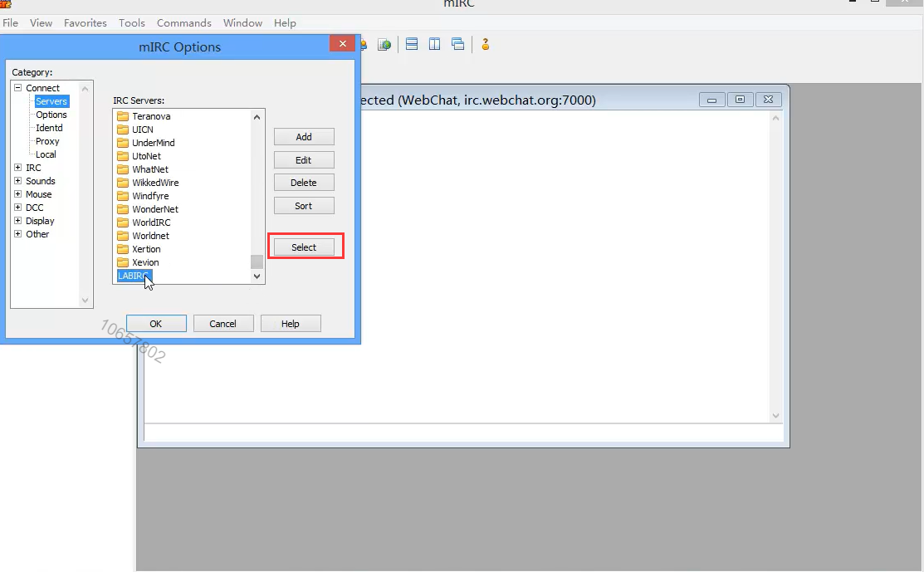Open the About/help question mark toolbar icon
924x572 pixels.
(x=486, y=44)
